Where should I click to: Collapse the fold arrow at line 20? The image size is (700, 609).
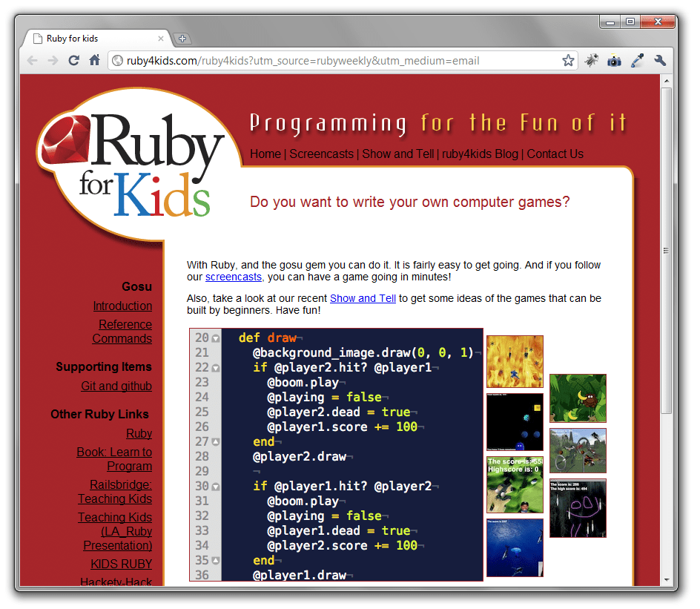pyautogui.click(x=216, y=338)
